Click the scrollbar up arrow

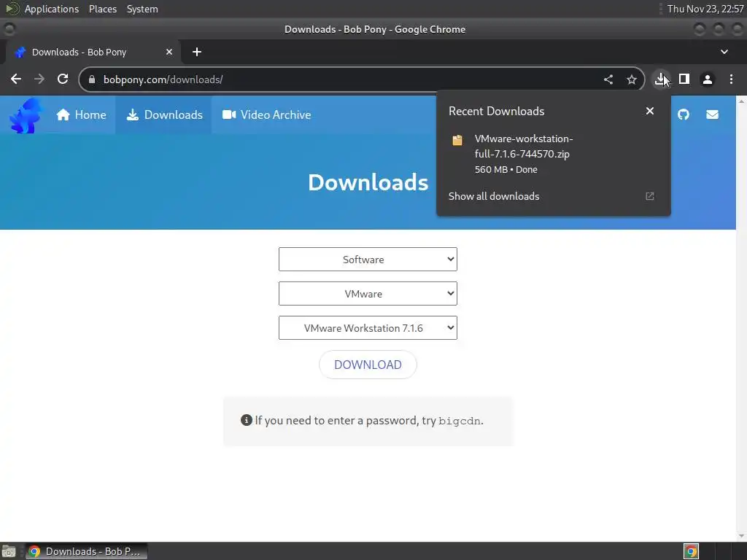coord(741,101)
